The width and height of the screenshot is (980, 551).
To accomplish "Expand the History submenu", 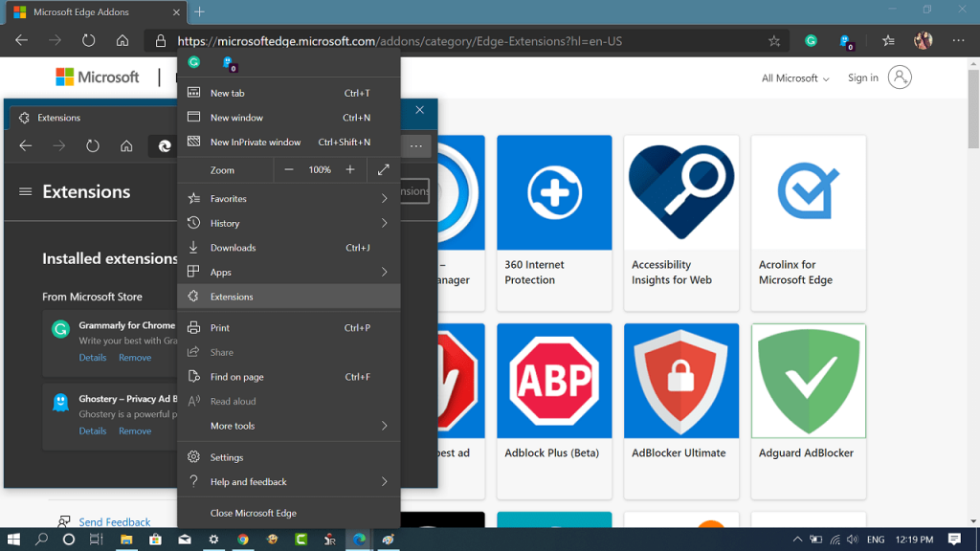I will click(289, 223).
